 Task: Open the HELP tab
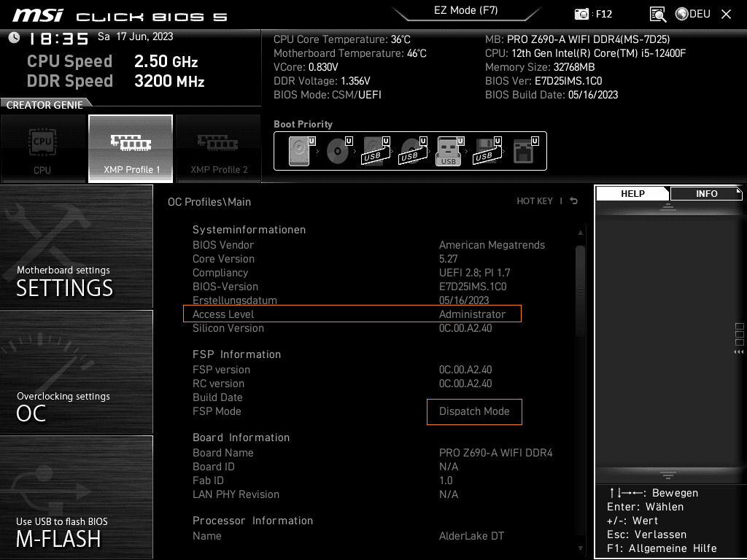(632, 193)
